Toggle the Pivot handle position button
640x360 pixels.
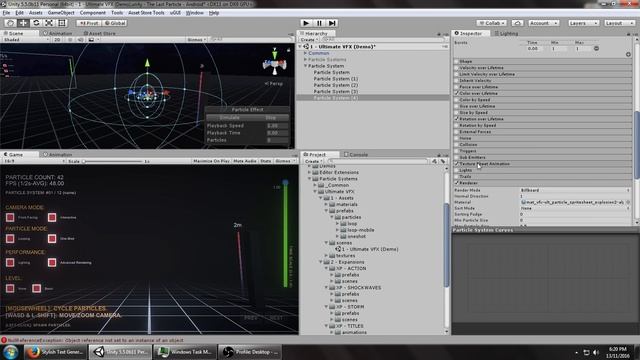pos(89,23)
